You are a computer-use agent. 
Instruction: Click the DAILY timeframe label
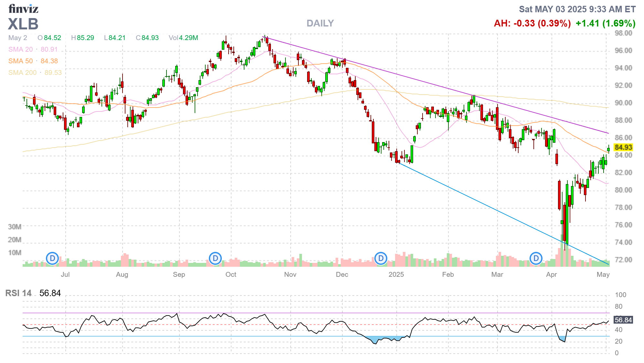320,23
